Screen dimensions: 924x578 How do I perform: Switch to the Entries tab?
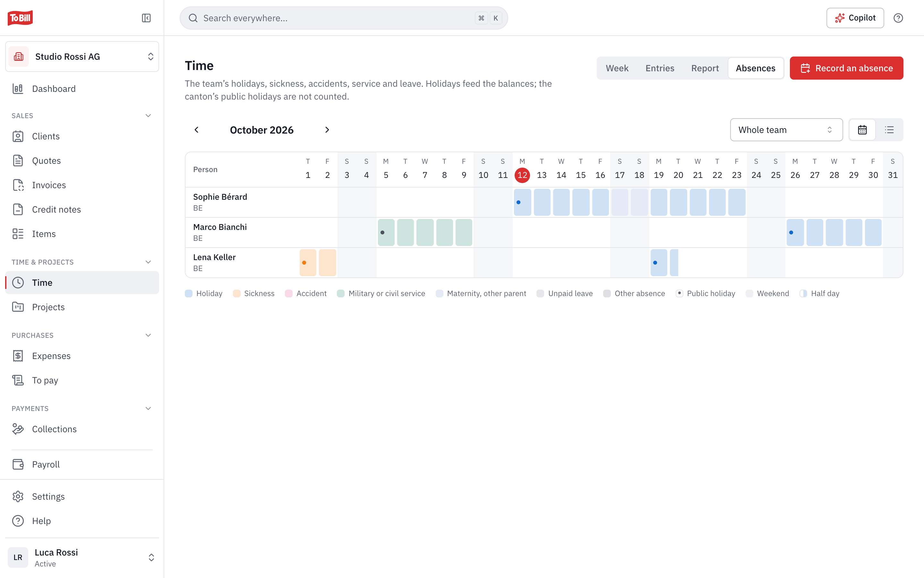click(x=659, y=68)
